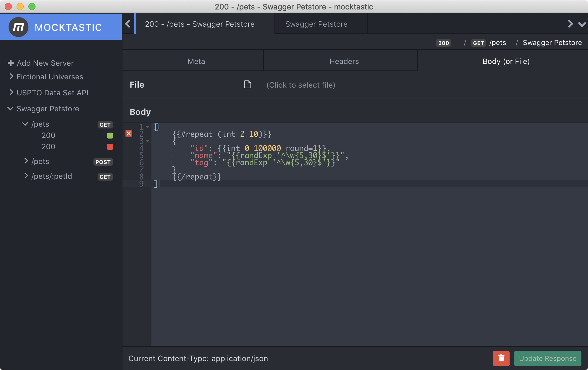Click the "tag" key in the body editor
The width and height of the screenshot is (588, 370).
[201, 163]
